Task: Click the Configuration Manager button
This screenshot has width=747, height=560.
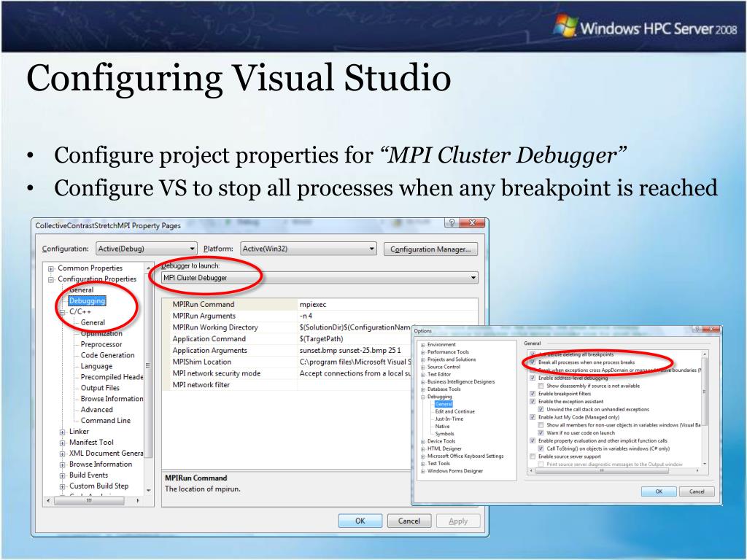Action: pyautogui.click(x=430, y=249)
